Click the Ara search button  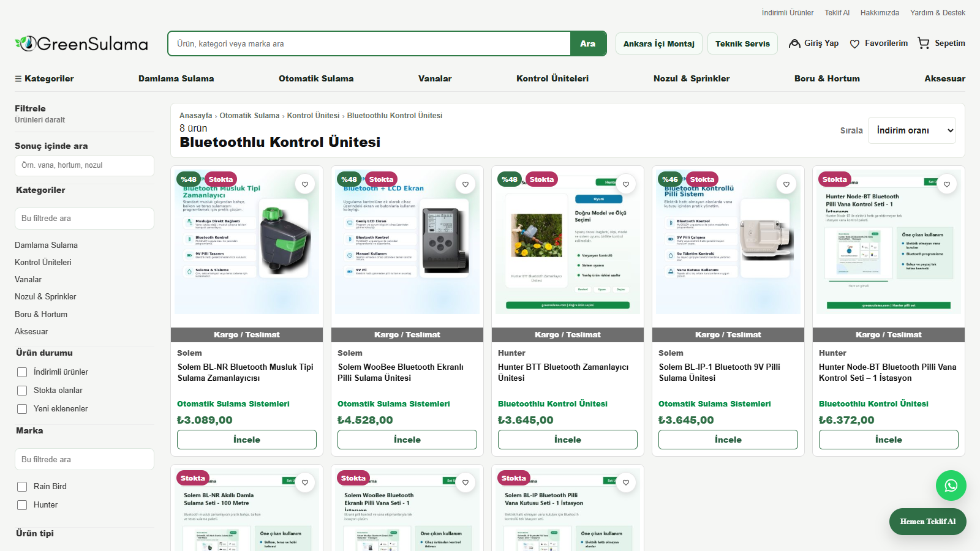588,43
